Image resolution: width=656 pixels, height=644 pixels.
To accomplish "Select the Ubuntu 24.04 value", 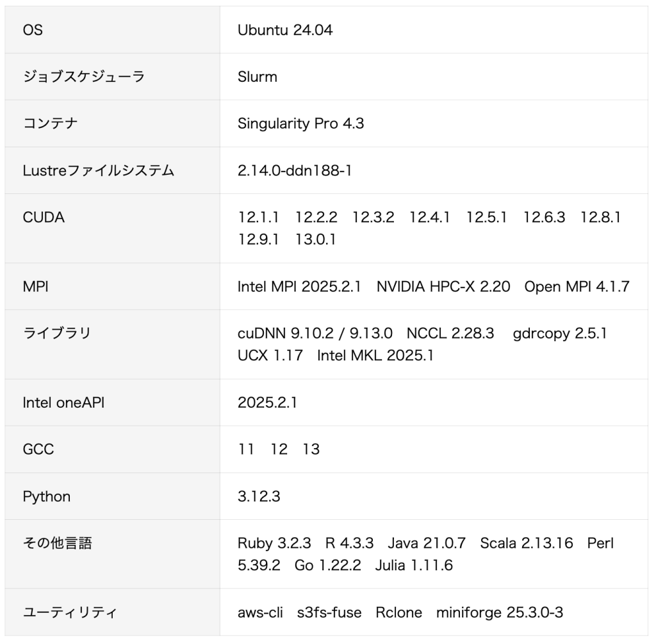I will pyautogui.click(x=285, y=30).
